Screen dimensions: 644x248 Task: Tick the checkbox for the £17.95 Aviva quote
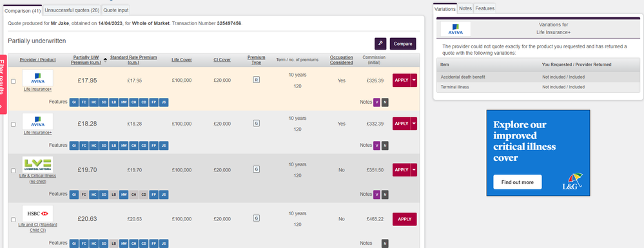[x=14, y=81]
